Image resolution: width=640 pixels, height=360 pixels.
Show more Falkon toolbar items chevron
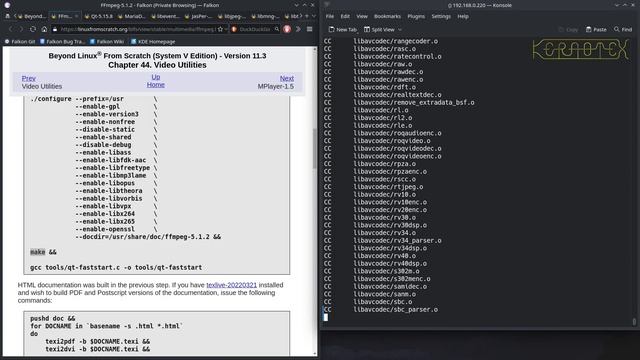(298, 29)
